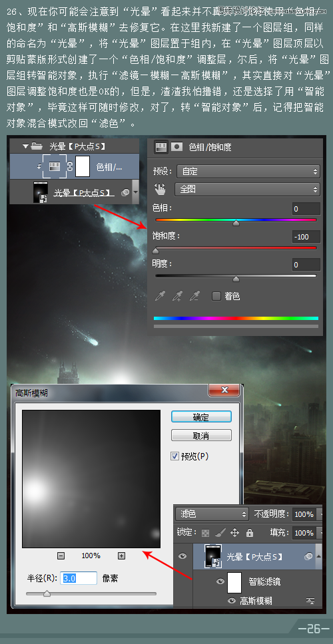The height and width of the screenshot is (644, 333).
Task: Click the 饱和度 value field showing -100
Action: pyautogui.click(x=306, y=237)
